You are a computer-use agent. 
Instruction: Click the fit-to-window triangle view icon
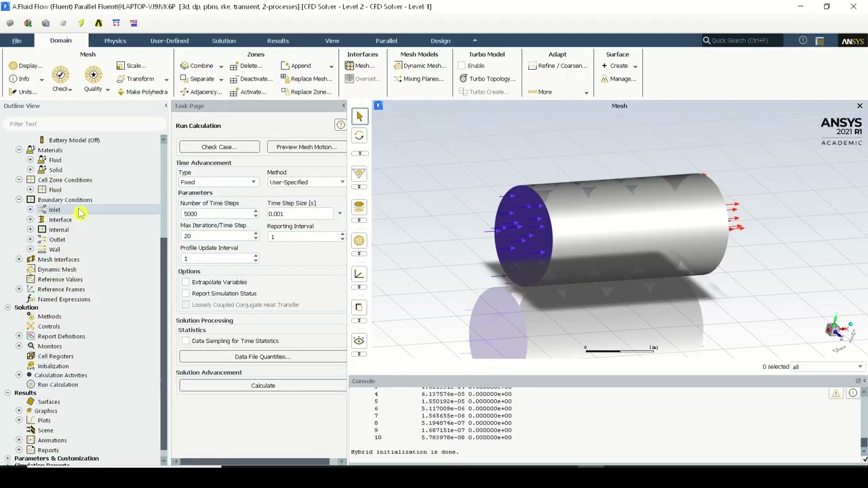pyautogui.click(x=359, y=174)
